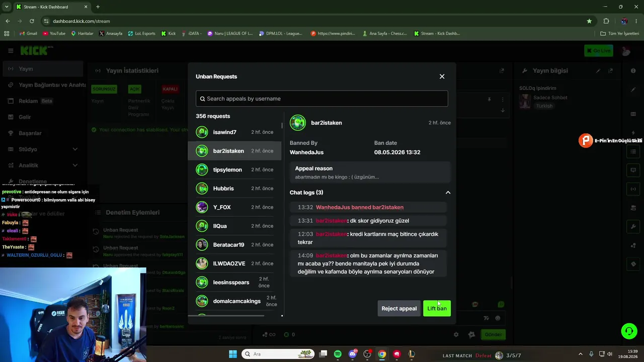Show hidden system tray icons
Screen dimensions: 644x362
pyautogui.click(x=580, y=354)
